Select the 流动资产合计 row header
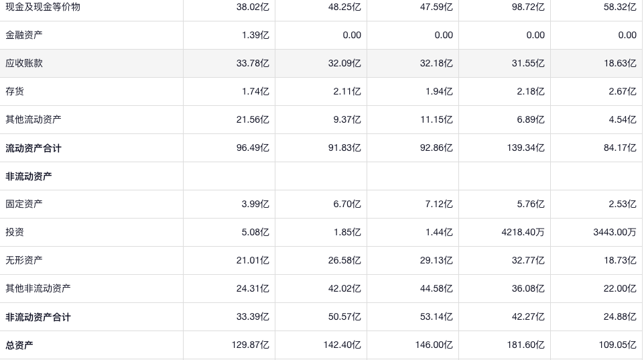 (34, 148)
